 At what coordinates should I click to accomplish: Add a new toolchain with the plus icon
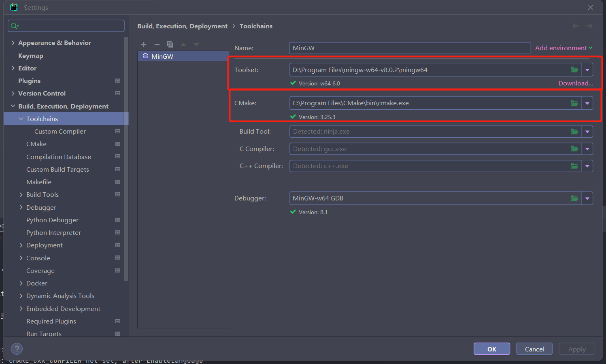click(x=144, y=45)
